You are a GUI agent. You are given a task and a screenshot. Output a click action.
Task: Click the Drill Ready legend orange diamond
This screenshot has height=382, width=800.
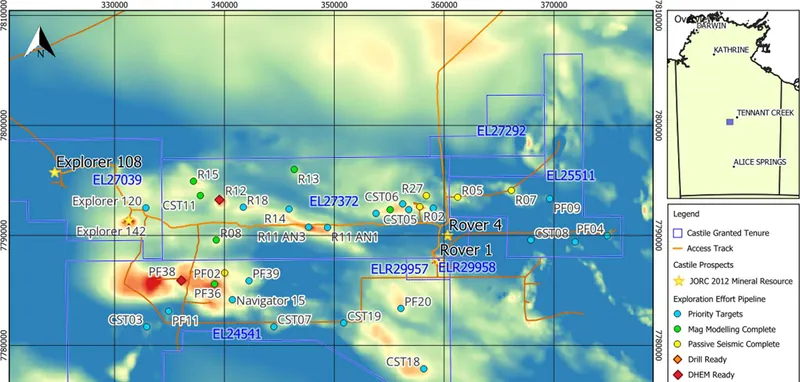pos(679,360)
